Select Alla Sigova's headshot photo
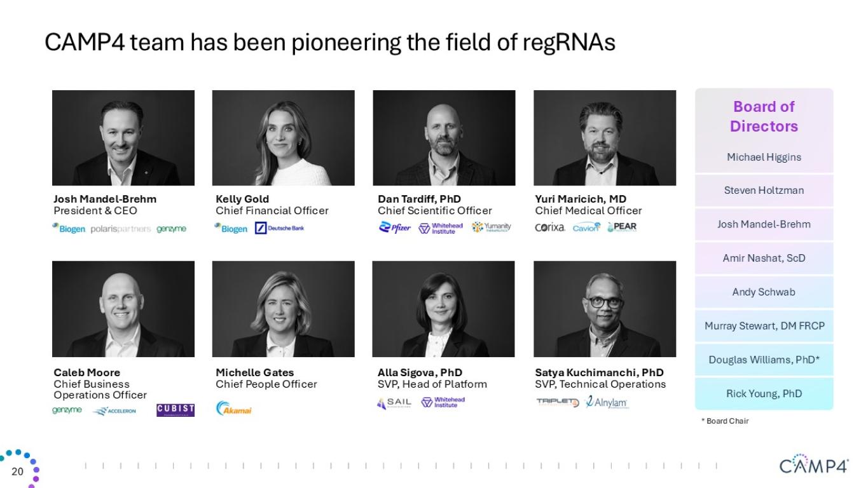This screenshot has height=488, width=868. pos(443,309)
